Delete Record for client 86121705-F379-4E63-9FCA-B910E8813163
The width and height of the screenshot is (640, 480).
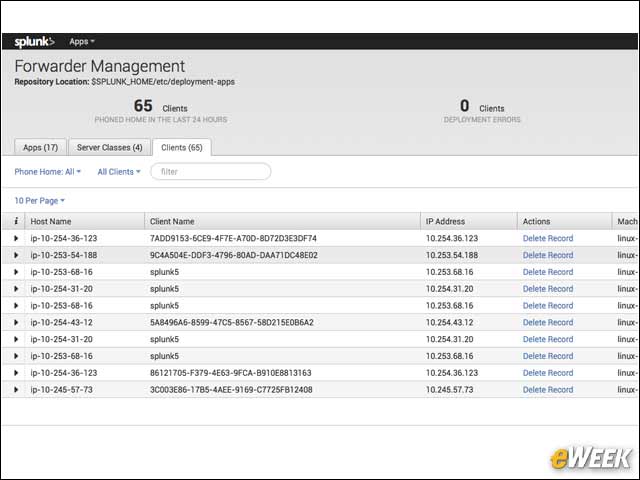pyautogui.click(x=548, y=373)
